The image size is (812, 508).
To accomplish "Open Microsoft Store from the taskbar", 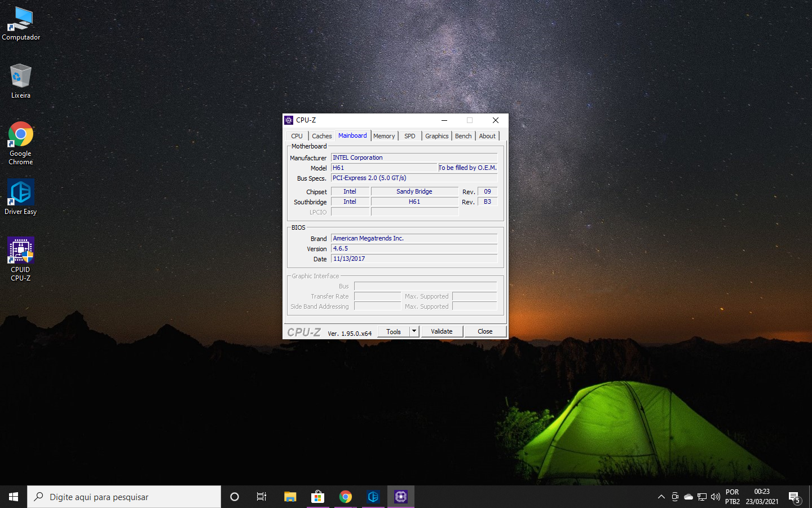I will click(x=317, y=497).
